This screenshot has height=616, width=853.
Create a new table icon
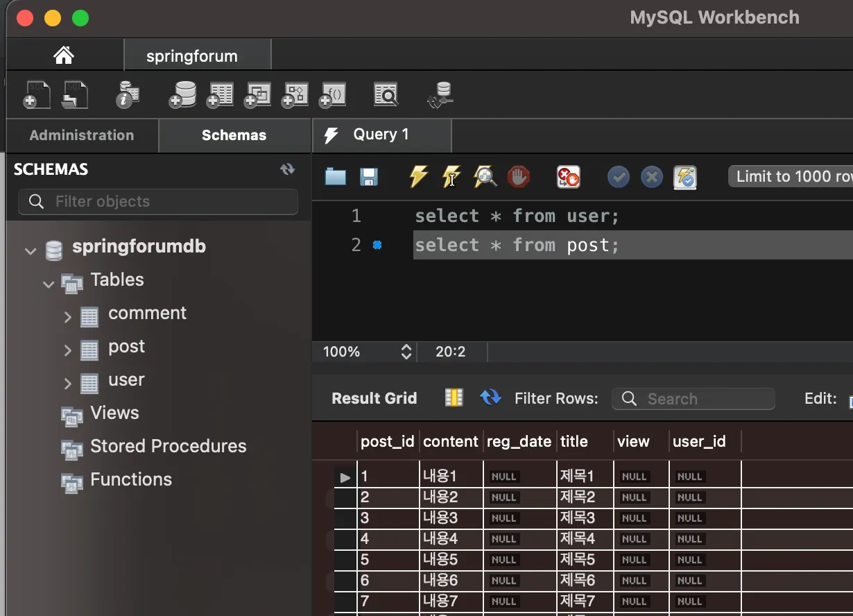(220, 94)
